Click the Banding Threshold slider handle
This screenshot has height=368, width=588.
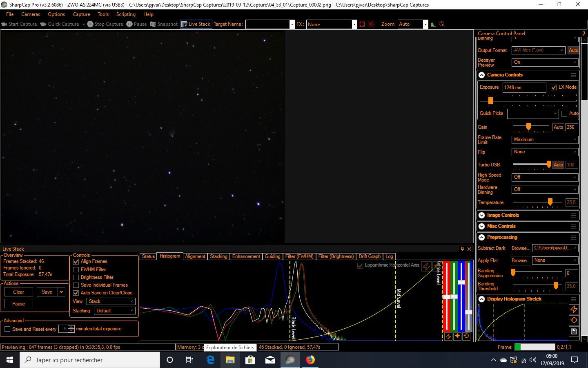tap(556, 286)
